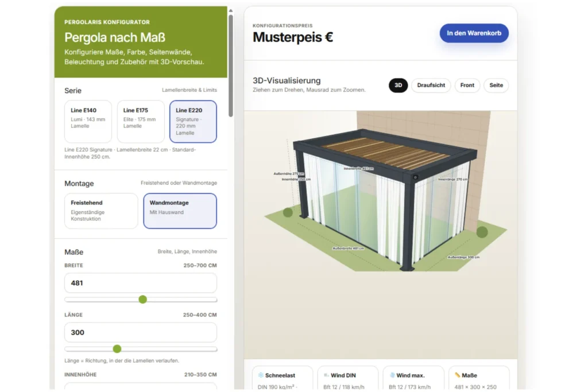
Task: Click the 'Außenbreite 481 cm' dimension label
Action: 348,249
